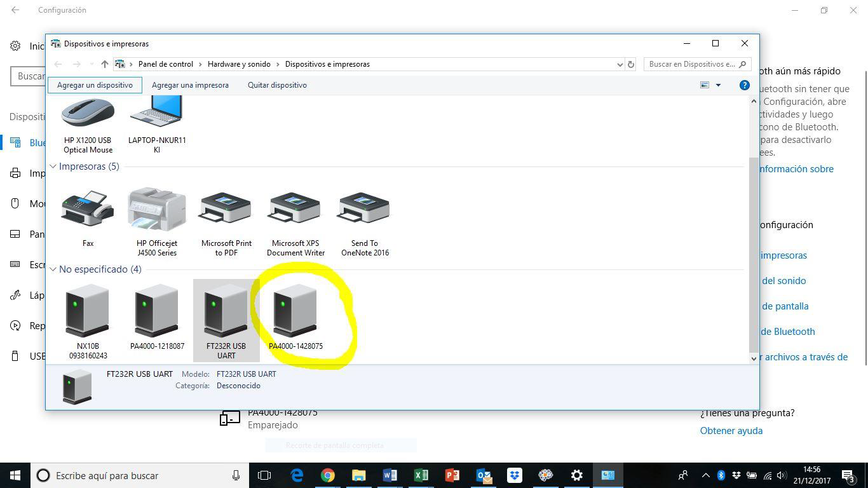
Task: Navigate to Panel de control breadcrumb
Action: 166,64
